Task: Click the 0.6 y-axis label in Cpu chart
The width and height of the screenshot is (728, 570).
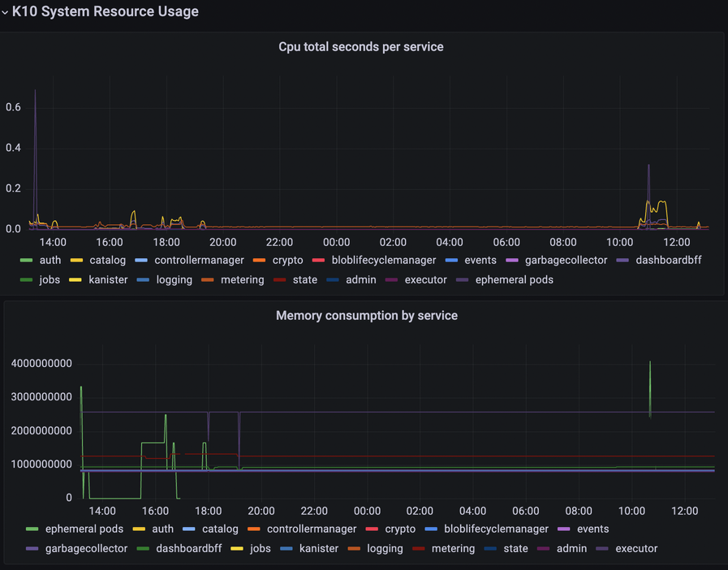Action: coord(14,107)
